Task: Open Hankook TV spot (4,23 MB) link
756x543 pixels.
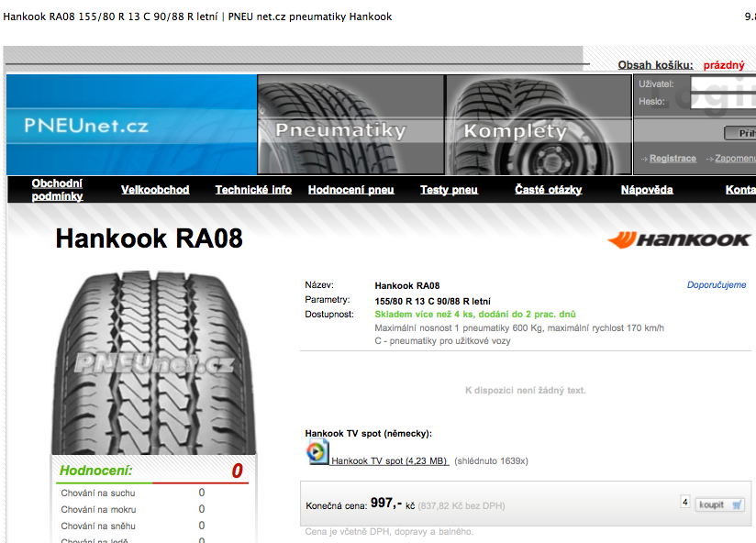Action: [390, 461]
